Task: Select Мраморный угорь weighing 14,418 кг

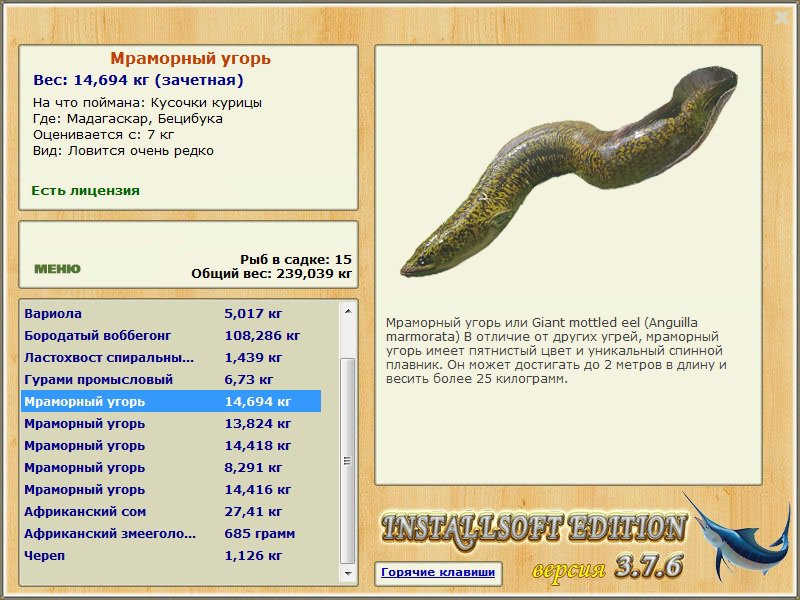Action: coord(171,445)
